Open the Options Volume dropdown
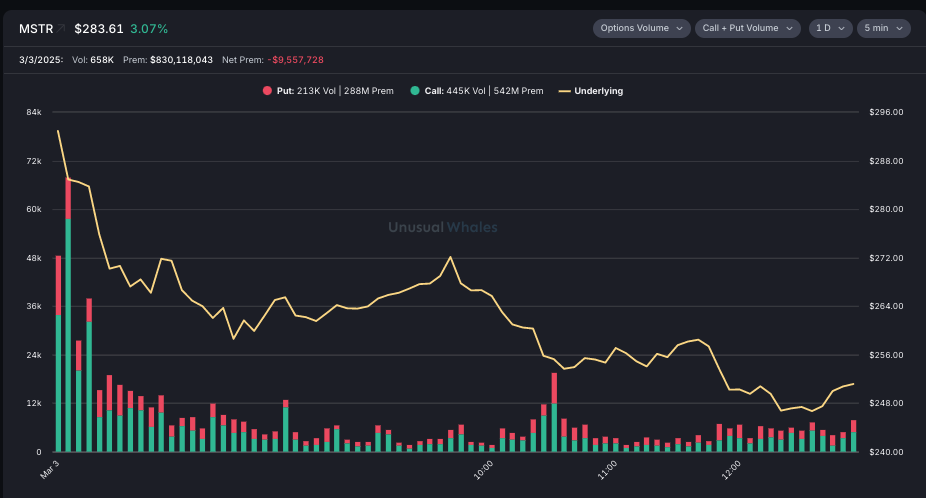Screen dimensions: 926x498 [641, 29]
